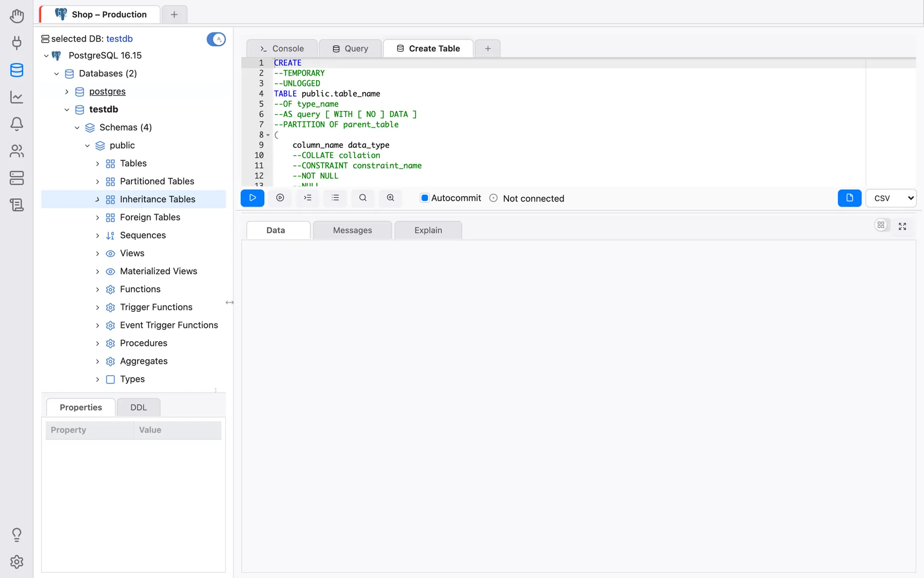Add a new editor tab with plus
Screen dimensions: 924x578
click(x=488, y=49)
